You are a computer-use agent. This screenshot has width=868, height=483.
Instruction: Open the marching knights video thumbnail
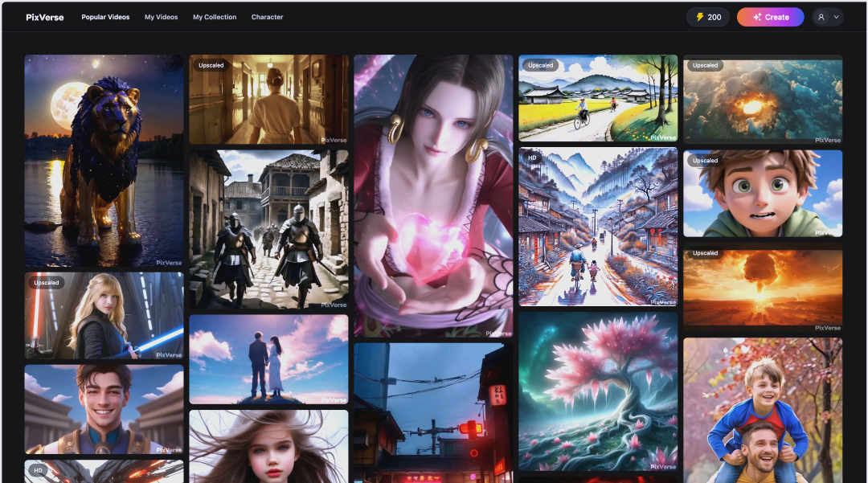[268, 229]
